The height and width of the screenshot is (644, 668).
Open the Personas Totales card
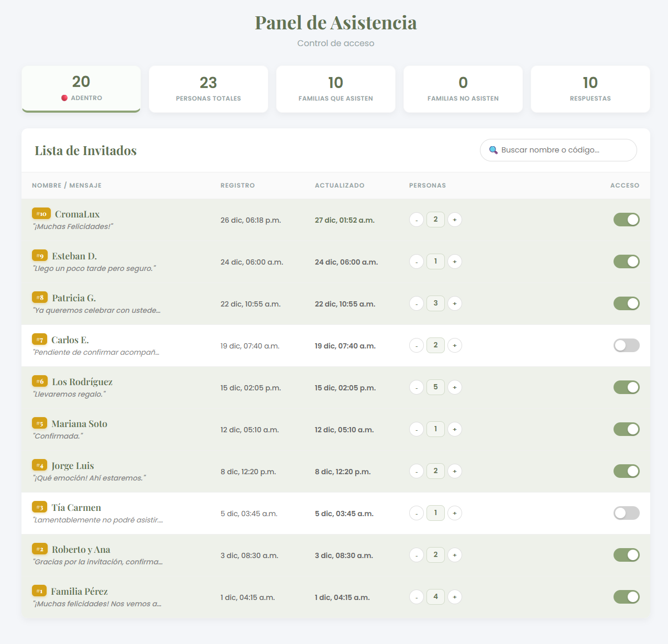tap(209, 89)
